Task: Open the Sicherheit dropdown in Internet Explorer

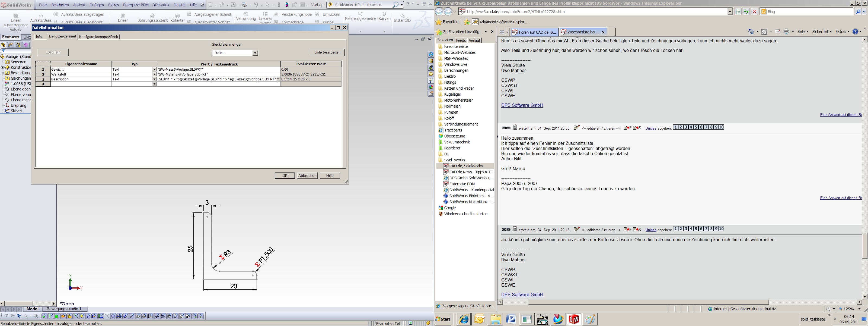Action: [822, 32]
